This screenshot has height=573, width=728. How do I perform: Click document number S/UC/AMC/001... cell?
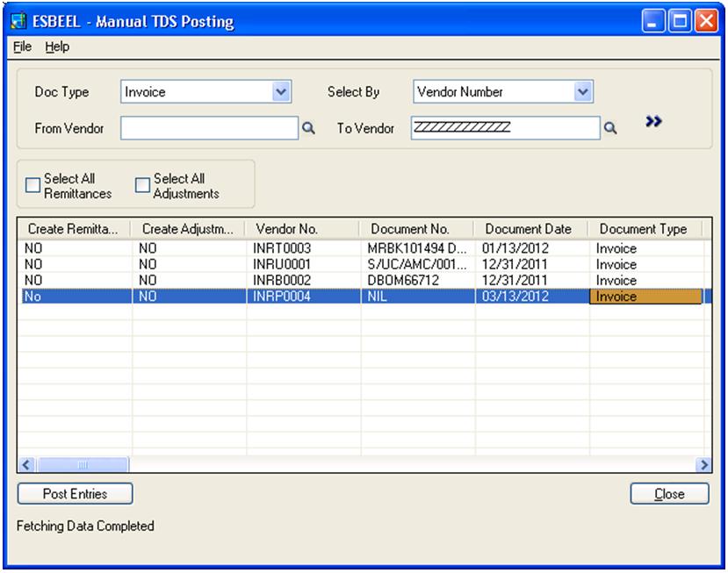[418, 264]
